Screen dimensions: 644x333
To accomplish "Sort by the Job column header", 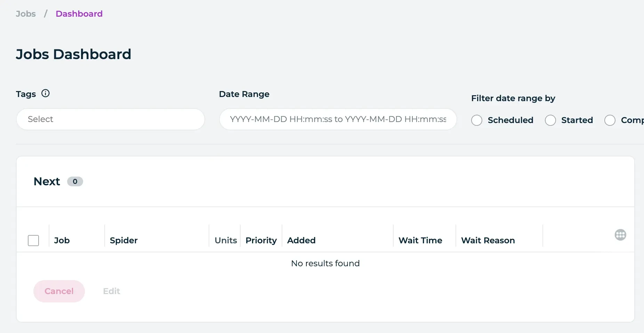I will [62, 240].
